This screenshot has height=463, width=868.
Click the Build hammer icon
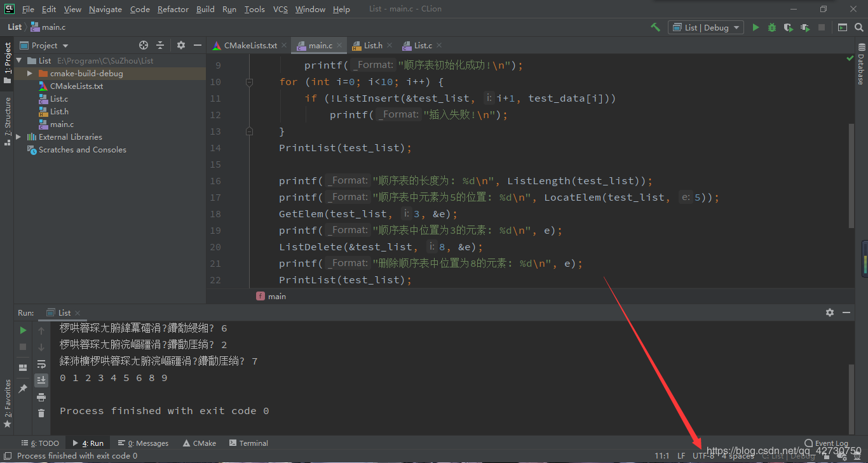(x=655, y=27)
